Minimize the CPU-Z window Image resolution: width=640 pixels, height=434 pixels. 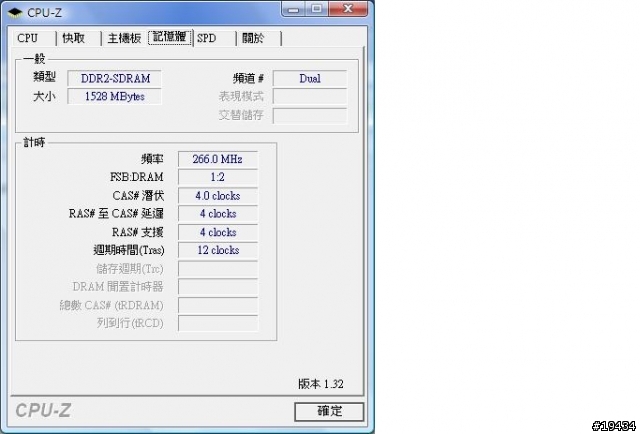(x=293, y=9)
